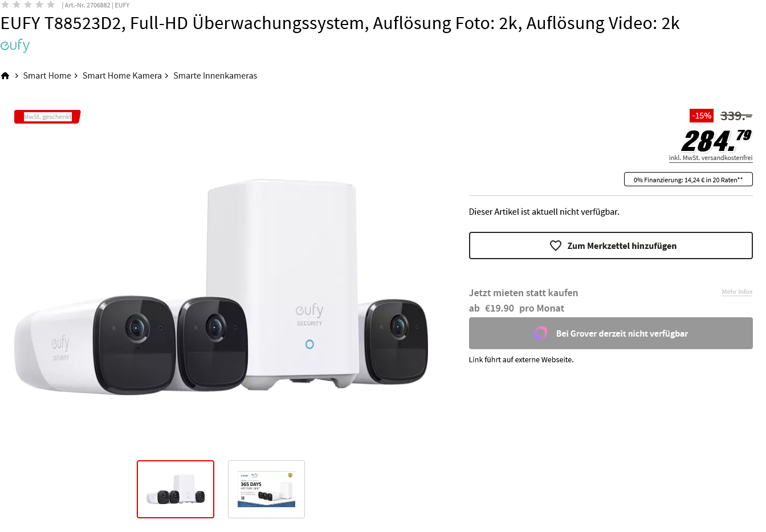Click the MwSt. geschenkt promo badge
The width and height of the screenshot is (766, 532).
point(48,117)
